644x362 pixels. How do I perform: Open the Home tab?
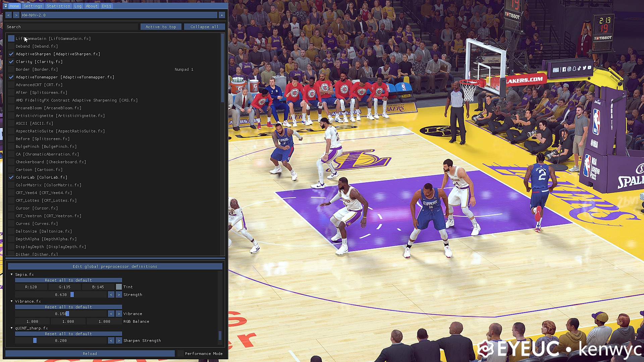(14, 6)
